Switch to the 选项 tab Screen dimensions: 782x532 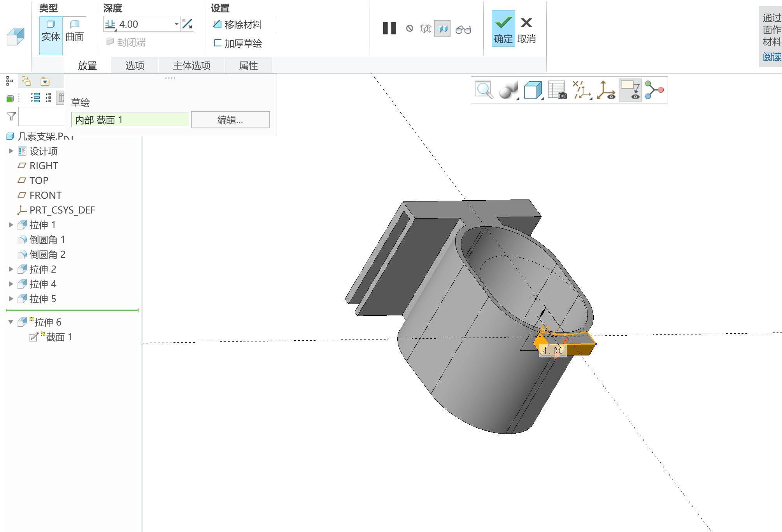point(135,65)
